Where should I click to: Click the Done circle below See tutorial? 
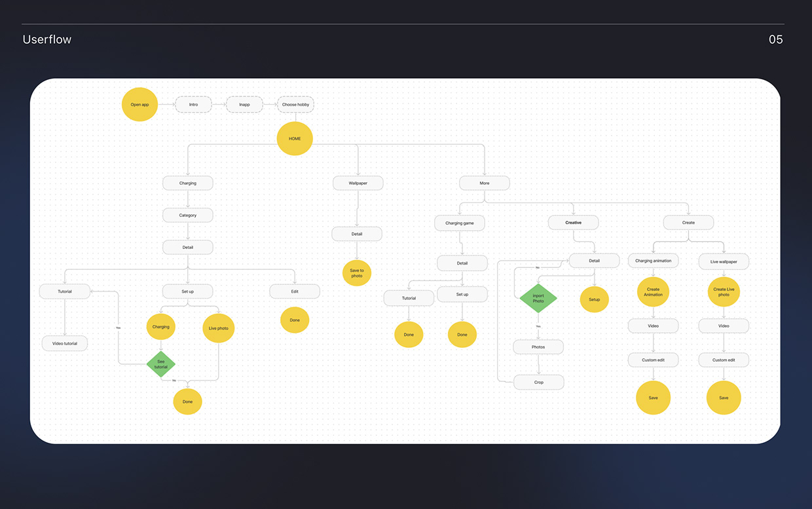[188, 402]
